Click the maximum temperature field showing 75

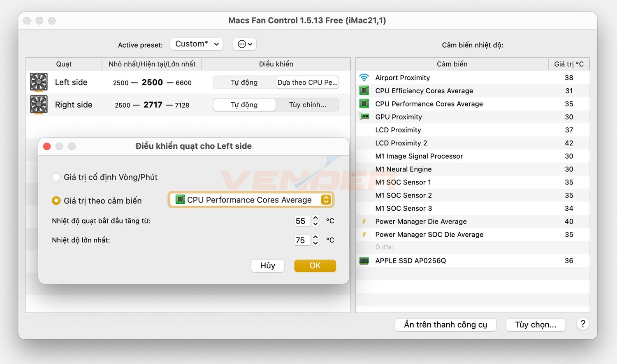[302, 240]
